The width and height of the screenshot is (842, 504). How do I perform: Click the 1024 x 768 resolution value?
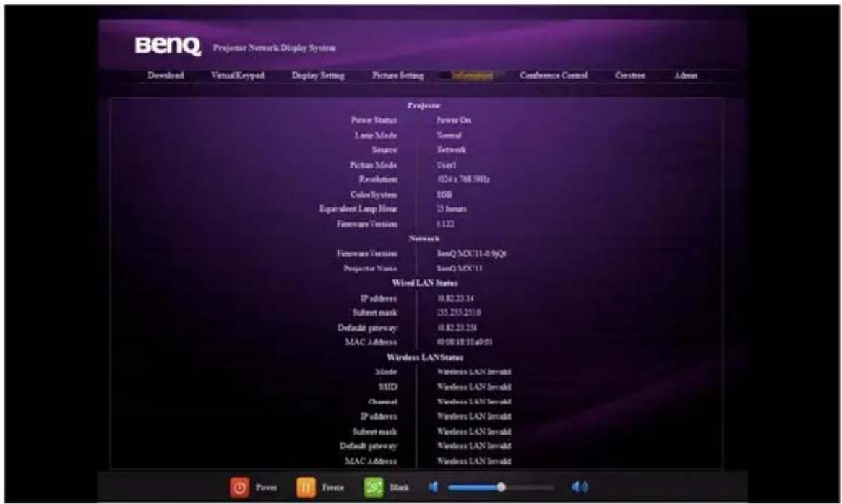(x=463, y=179)
